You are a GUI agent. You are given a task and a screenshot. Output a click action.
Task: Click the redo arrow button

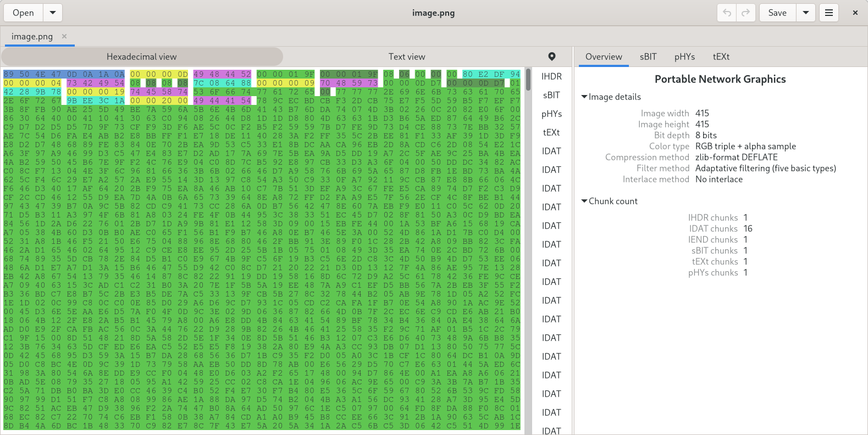745,13
